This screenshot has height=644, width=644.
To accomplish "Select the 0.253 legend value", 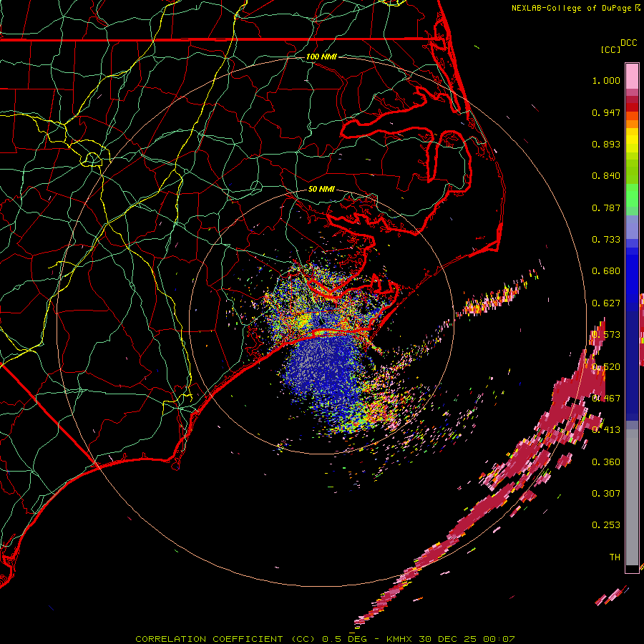I will [x=606, y=525].
